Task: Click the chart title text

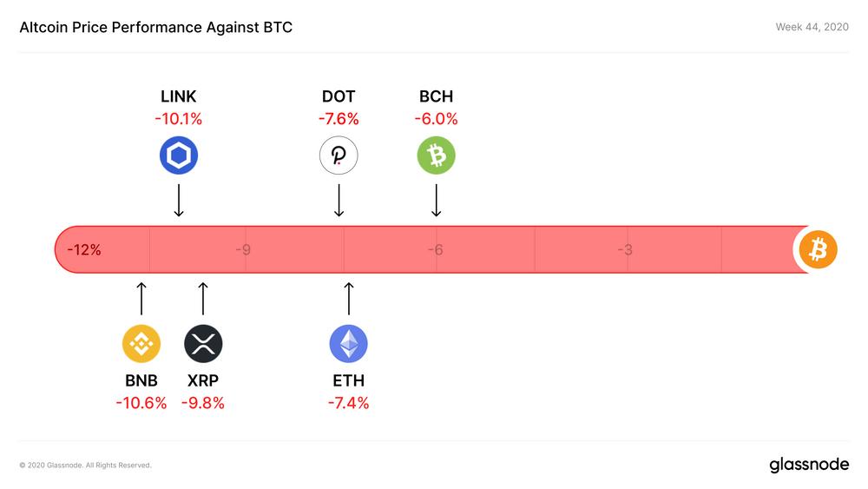Action: [x=155, y=28]
